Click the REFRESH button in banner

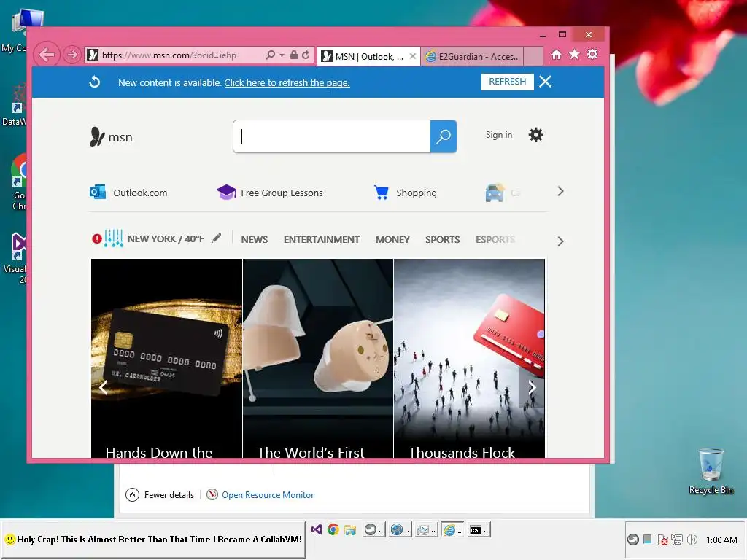[x=508, y=82]
